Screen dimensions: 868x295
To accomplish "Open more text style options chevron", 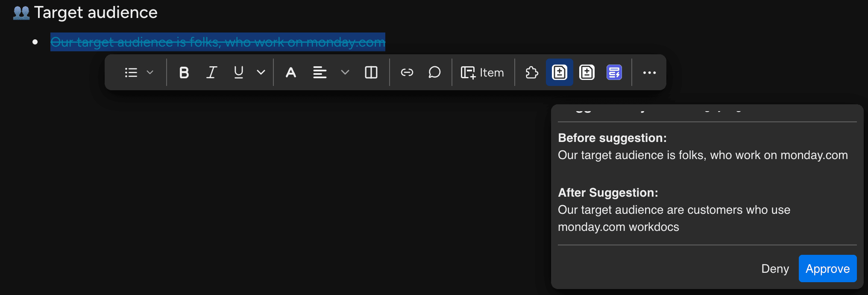I will coord(261,73).
